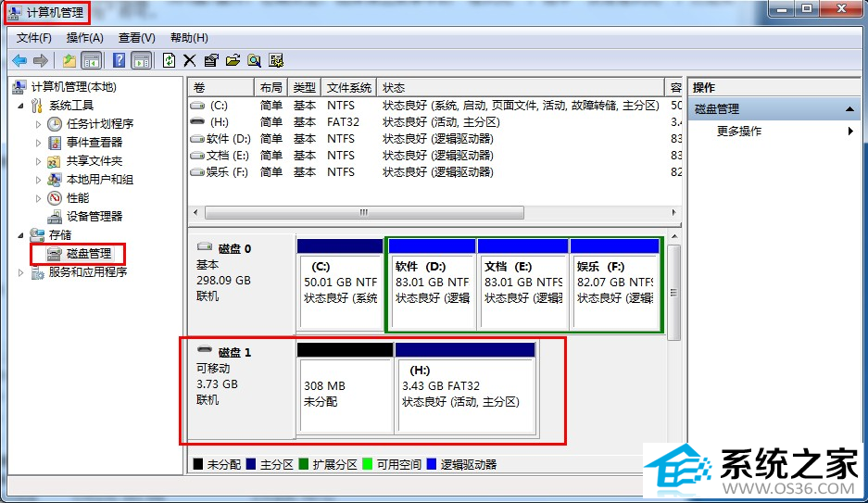Expand the 性能 node arrow
Screen dimensions: 868x503
pos(38,198)
